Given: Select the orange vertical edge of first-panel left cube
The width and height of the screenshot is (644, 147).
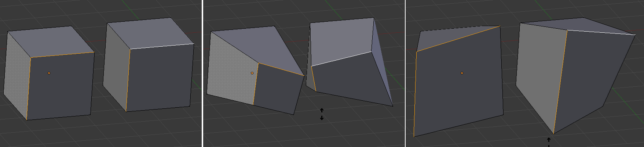Looking at the screenshot, I should pyautogui.click(x=29, y=89).
